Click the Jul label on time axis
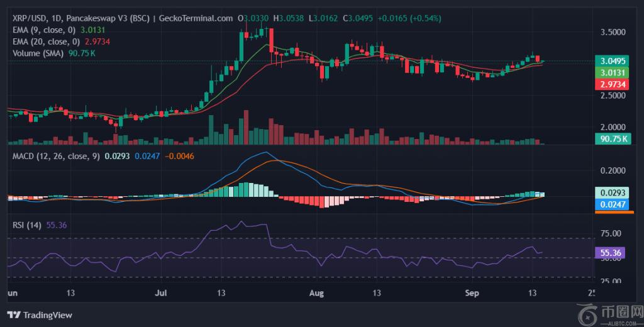 click(x=162, y=292)
